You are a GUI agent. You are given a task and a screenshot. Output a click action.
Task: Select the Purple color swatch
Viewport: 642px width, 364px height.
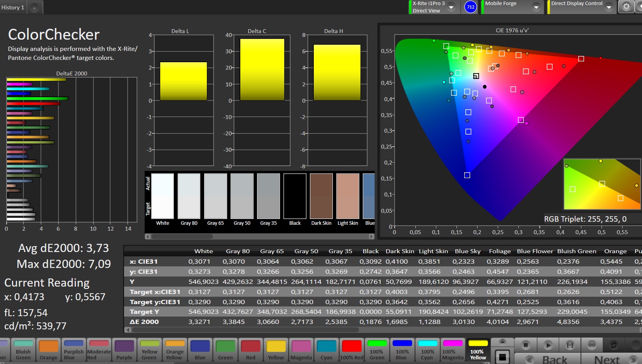124,350
